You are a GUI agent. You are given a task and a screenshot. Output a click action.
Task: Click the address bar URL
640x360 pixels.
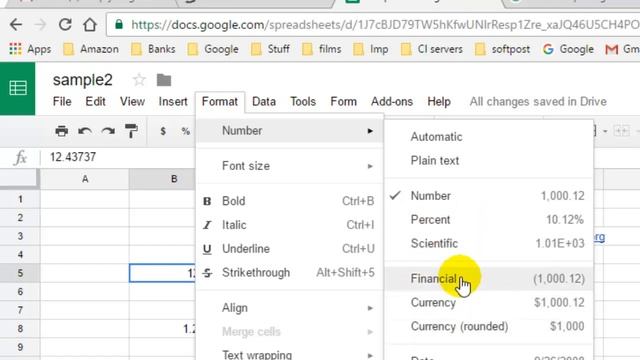click(x=385, y=25)
